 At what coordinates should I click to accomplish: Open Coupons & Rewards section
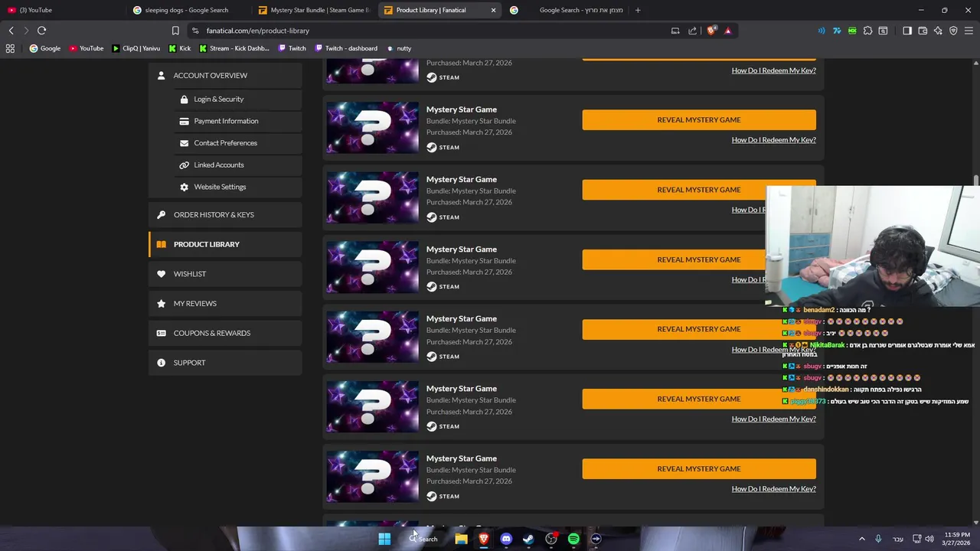[225, 333]
